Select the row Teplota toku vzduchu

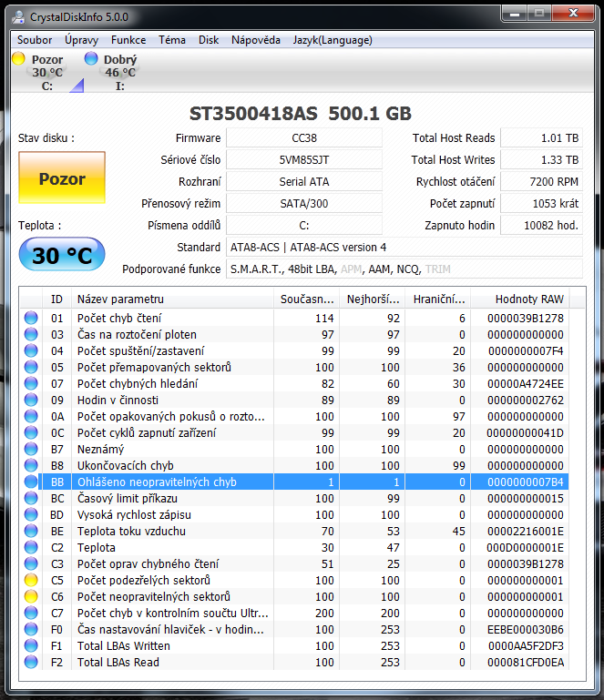coord(294,531)
